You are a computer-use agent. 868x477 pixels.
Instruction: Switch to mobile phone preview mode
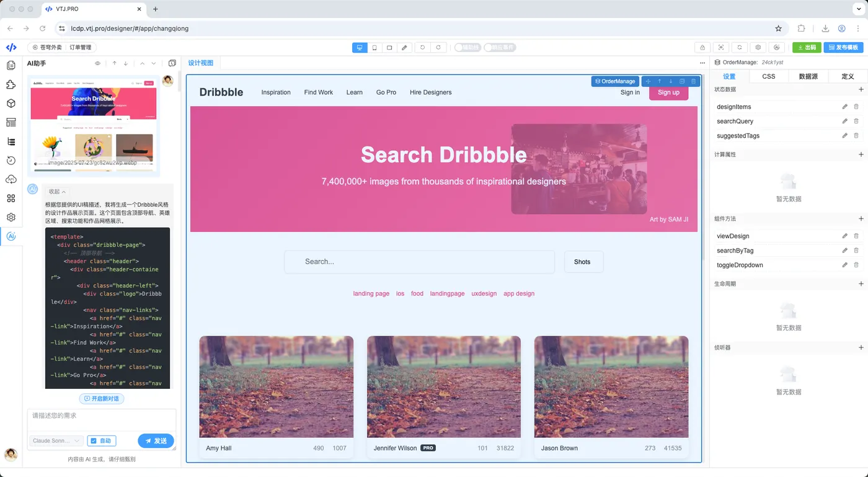coord(374,48)
